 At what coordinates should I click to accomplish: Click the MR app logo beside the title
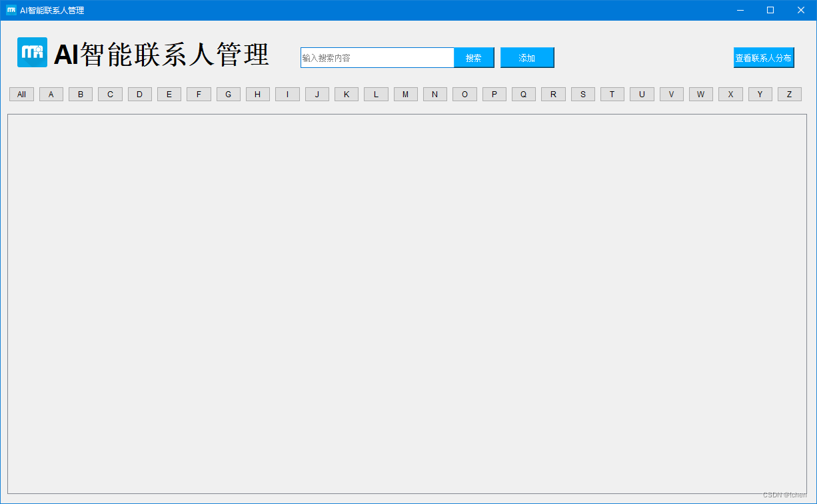point(32,52)
